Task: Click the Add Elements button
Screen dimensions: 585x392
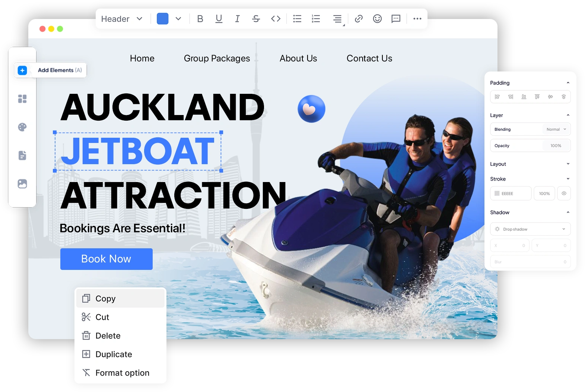Action: click(51, 70)
